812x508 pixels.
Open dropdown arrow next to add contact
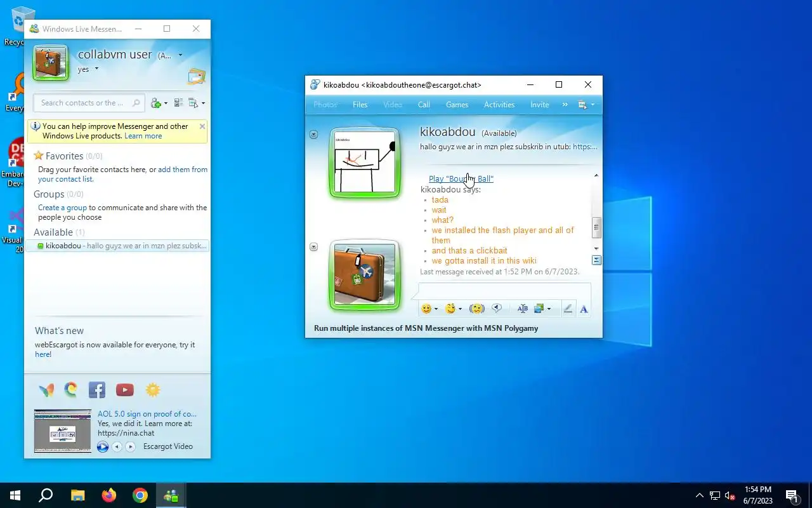click(x=166, y=104)
